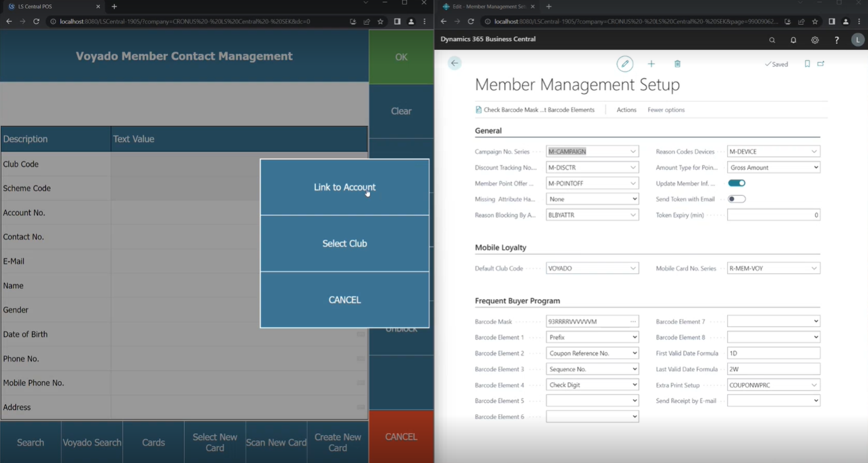
Task: Open the Mobile Card No. Series dropdown
Action: [814, 268]
